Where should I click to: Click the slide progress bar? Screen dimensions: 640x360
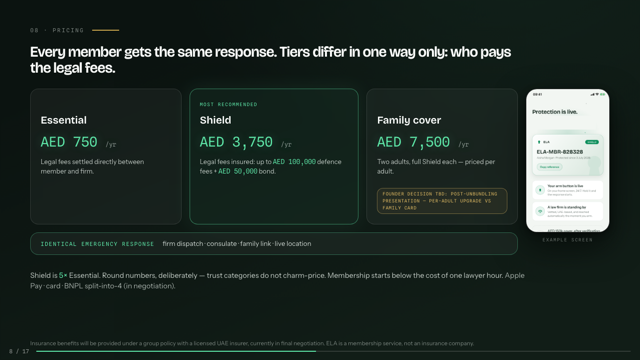(x=333, y=351)
